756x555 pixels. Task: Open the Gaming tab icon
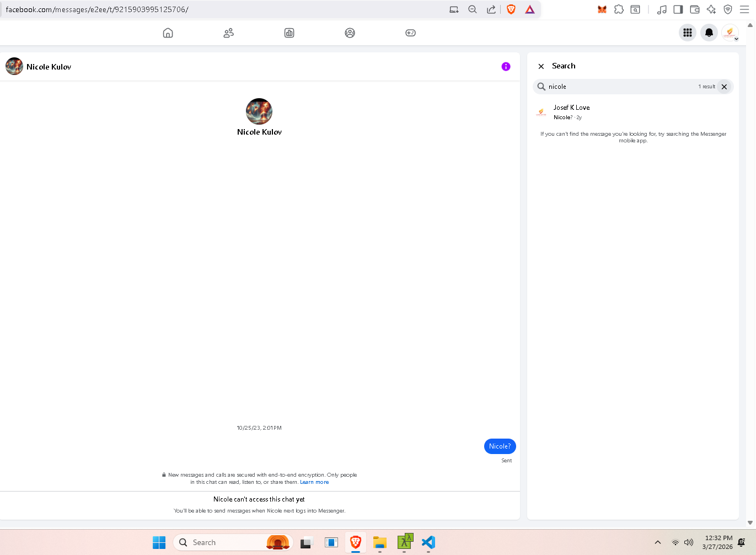pyautogui.click(x=411, y=33)
